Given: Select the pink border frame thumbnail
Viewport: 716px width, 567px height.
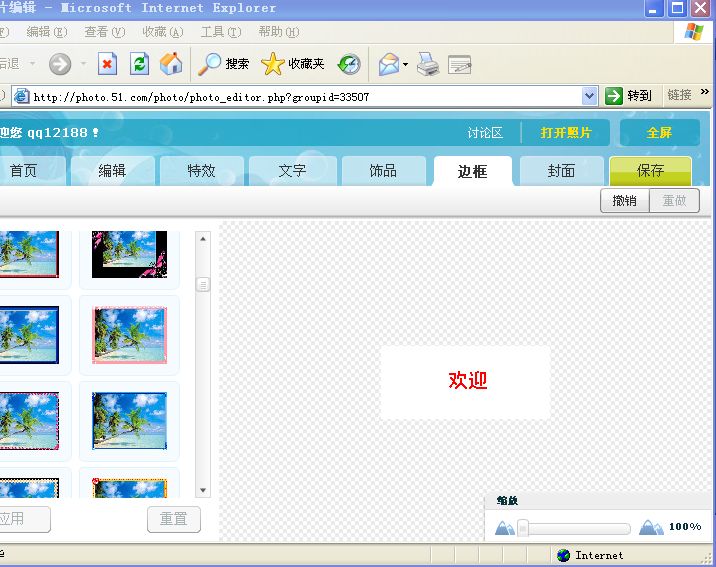Looking at the screenshot, I should 129,335.
